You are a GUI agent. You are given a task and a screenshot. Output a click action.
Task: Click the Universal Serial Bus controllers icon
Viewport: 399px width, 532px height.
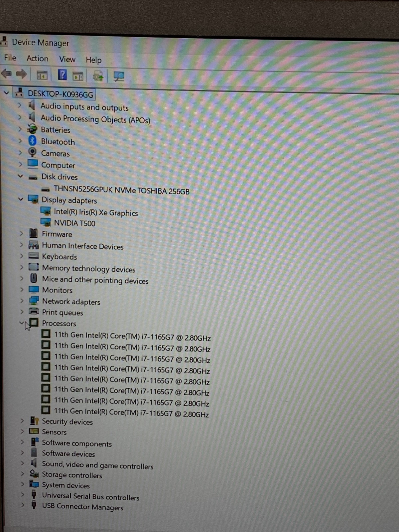tap(34, 494)
